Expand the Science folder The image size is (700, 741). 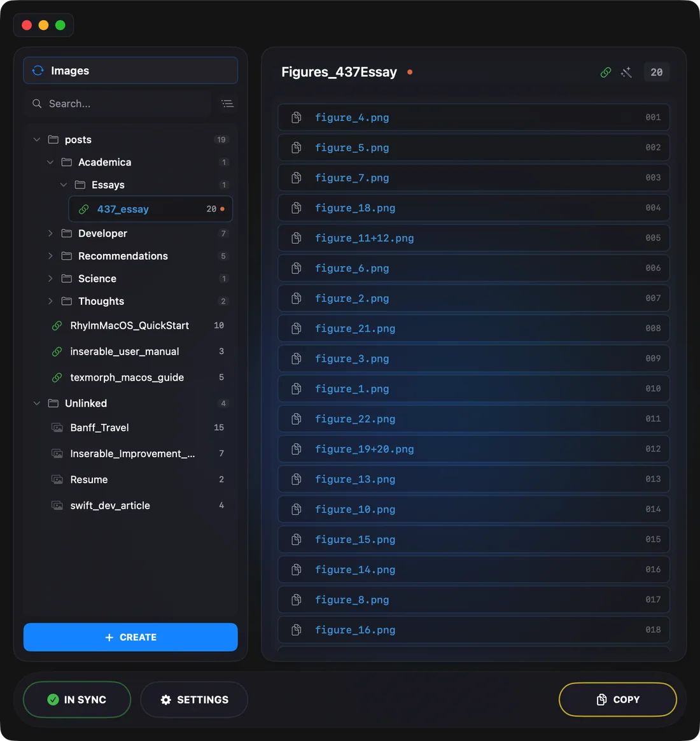click(x=50, y=279)
